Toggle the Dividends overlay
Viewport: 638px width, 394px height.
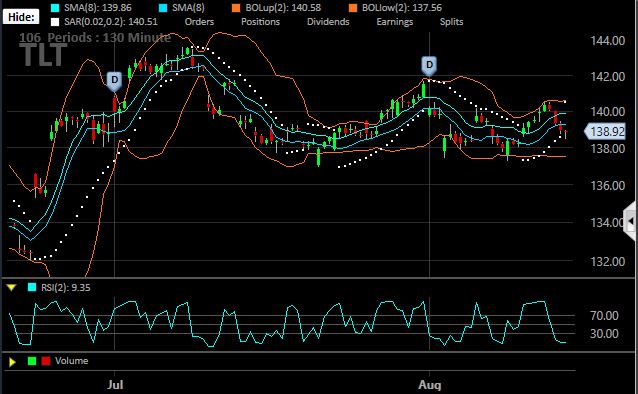coord(328,22)
